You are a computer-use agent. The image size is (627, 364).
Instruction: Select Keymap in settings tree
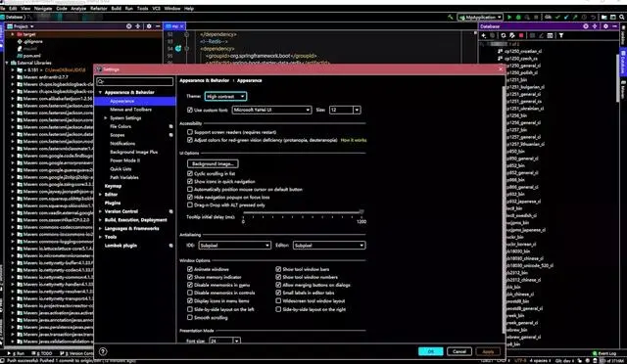tap(113, 186)
